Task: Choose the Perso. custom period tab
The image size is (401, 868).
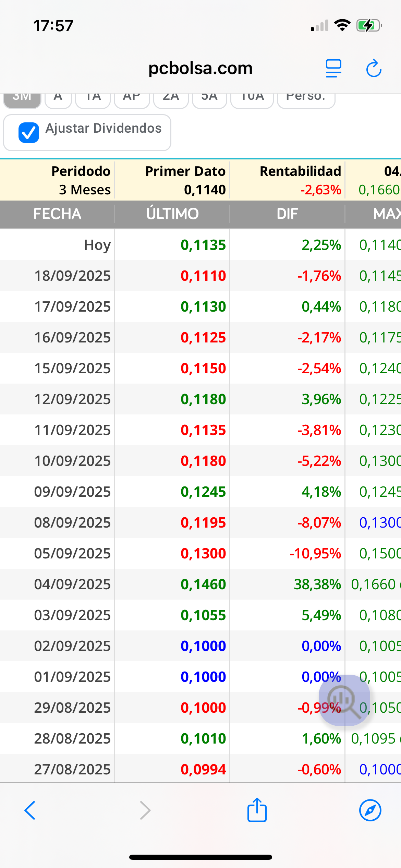Action: click(306, 99)
